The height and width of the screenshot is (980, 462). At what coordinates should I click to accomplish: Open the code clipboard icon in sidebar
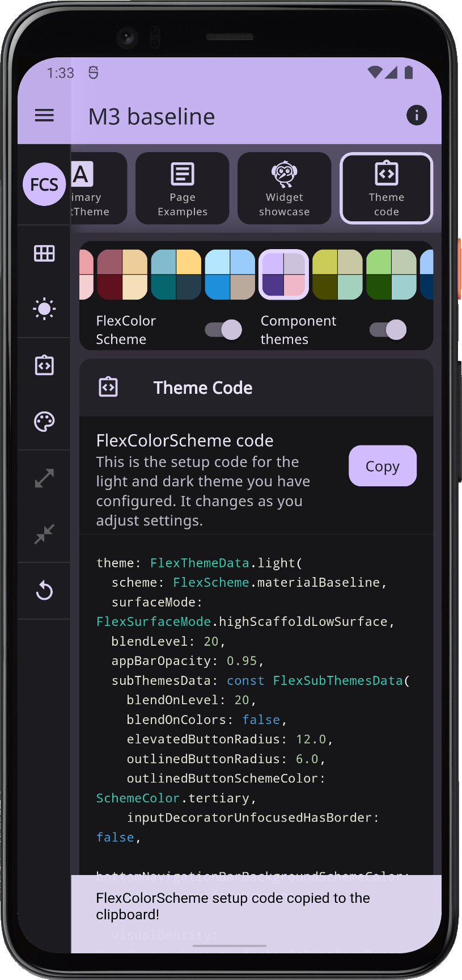point(44,365)
